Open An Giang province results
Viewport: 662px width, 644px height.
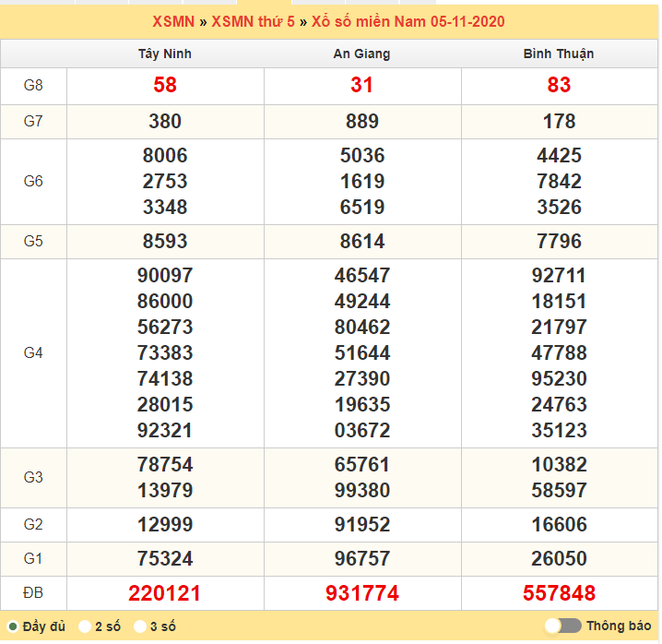(x=361, y=54)
